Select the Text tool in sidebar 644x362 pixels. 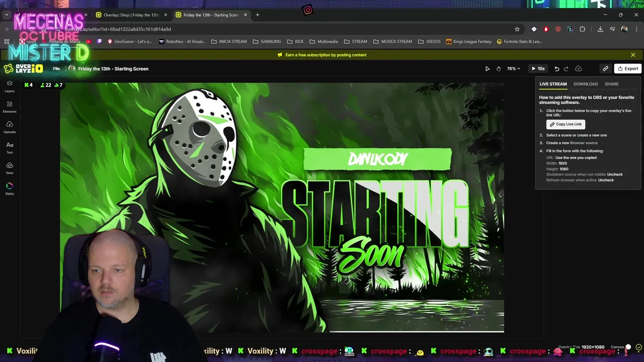[x=10, y=147]
